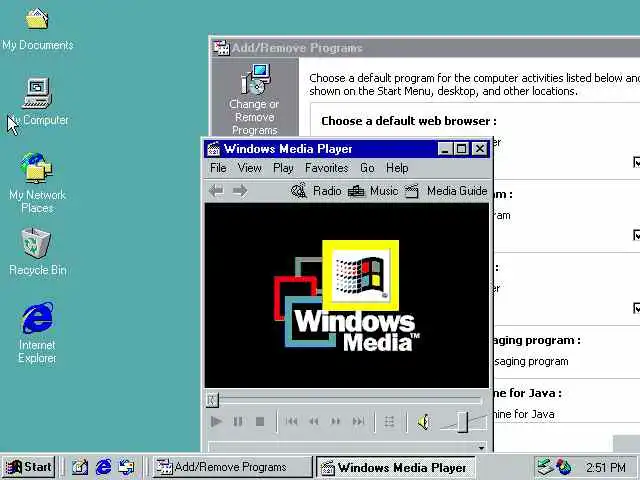The height and width of the screenshot is (480, 640).
Task: Select the My Computer desktop icon
Action: point(38,102)
